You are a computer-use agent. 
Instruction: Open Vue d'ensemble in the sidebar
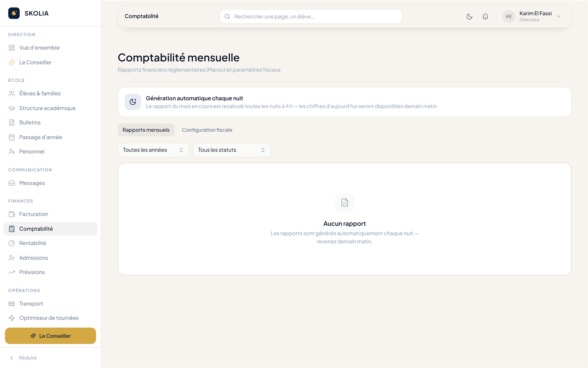point(50,48)
